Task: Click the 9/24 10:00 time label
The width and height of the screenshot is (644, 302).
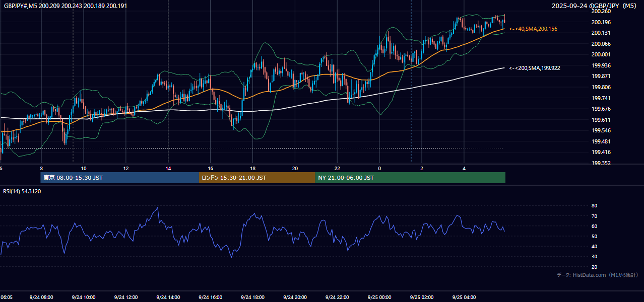Action: click(x=83, y=297)
